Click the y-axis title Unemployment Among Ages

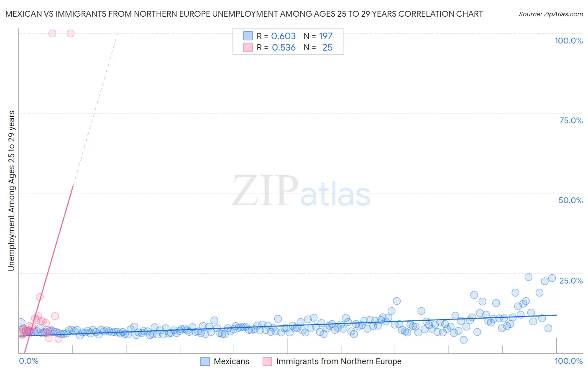coord(11,191)
